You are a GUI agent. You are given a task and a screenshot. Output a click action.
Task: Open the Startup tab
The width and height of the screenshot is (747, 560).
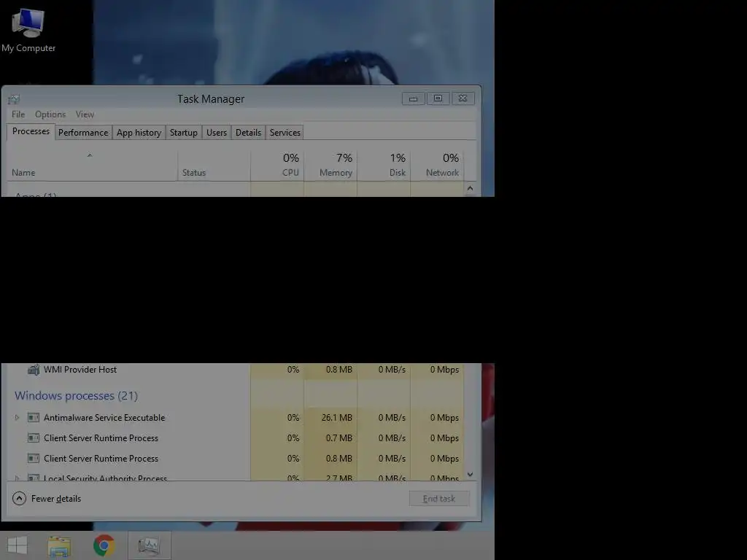pos(183,133)
